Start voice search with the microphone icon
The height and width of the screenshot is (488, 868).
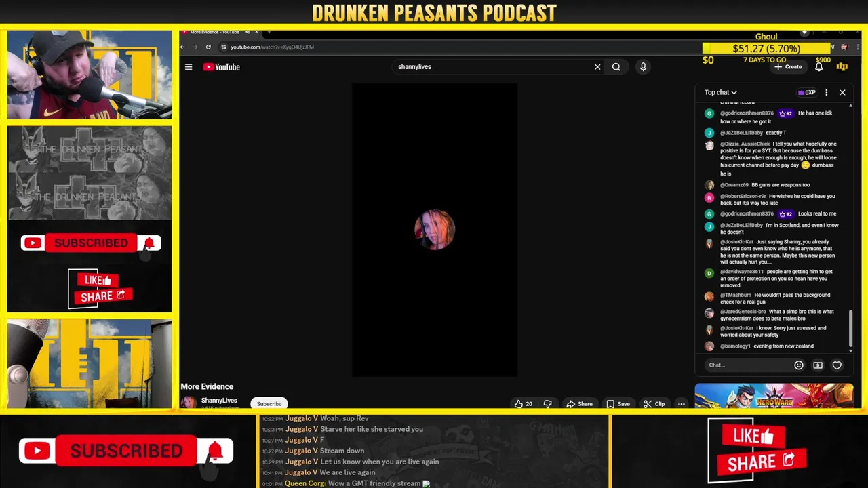tap(643, 67)
